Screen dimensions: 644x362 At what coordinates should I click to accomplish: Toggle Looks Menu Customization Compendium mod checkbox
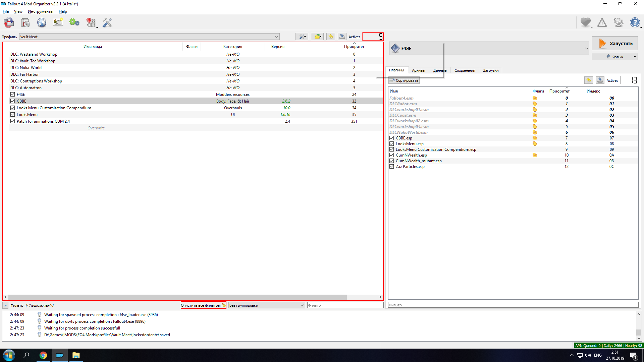[x=13, y=108]
